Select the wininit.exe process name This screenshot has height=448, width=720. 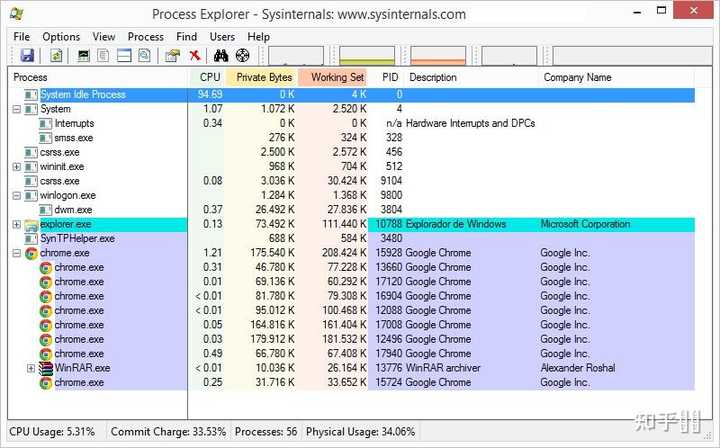[x=62, y=167]
